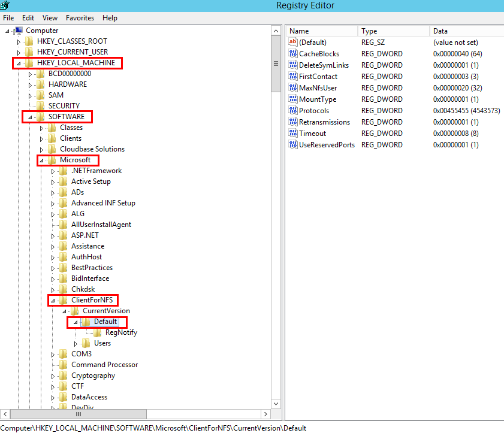The image size is (504, 433).
Task: Click the HKEY_CURRENT_USER folder icon
Action: (29, 52)
